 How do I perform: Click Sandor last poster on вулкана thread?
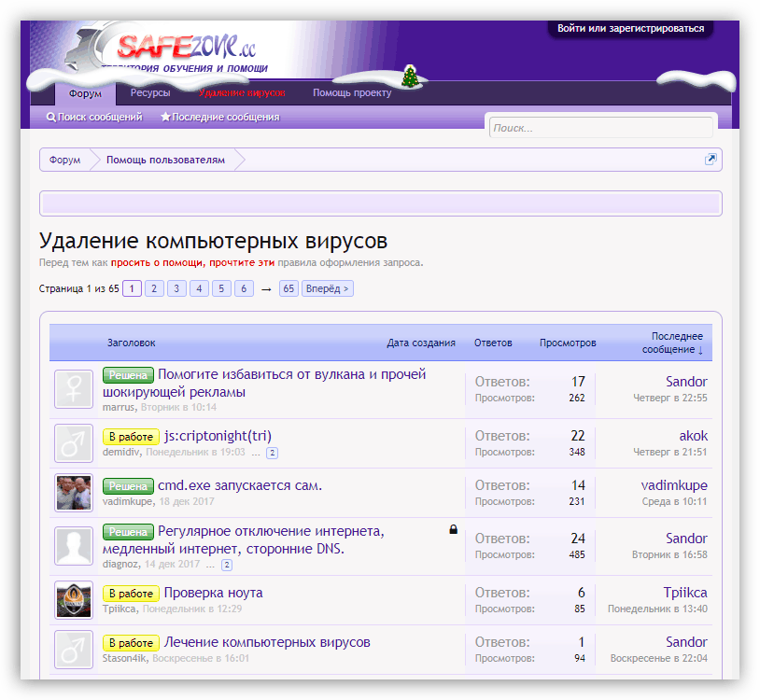coord(686,382)
